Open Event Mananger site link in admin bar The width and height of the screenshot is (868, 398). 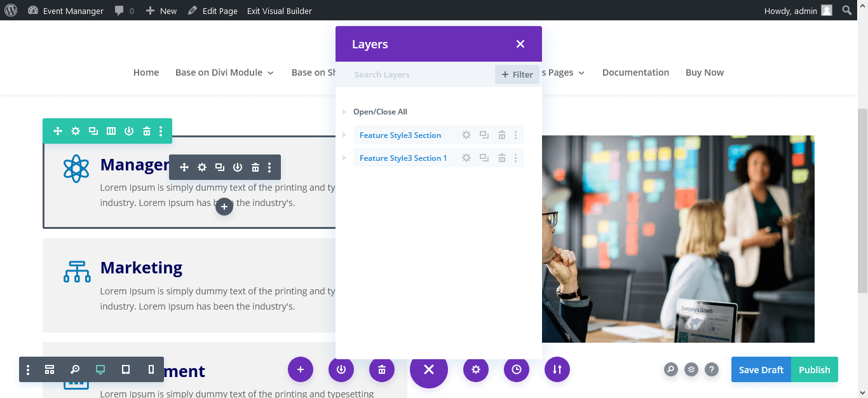click(65, 11)
